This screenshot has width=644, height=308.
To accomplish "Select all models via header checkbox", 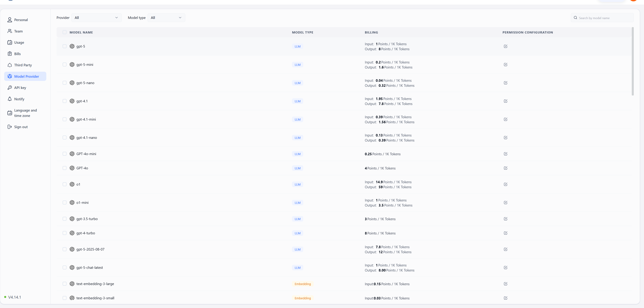I will (x=65, y=32).
